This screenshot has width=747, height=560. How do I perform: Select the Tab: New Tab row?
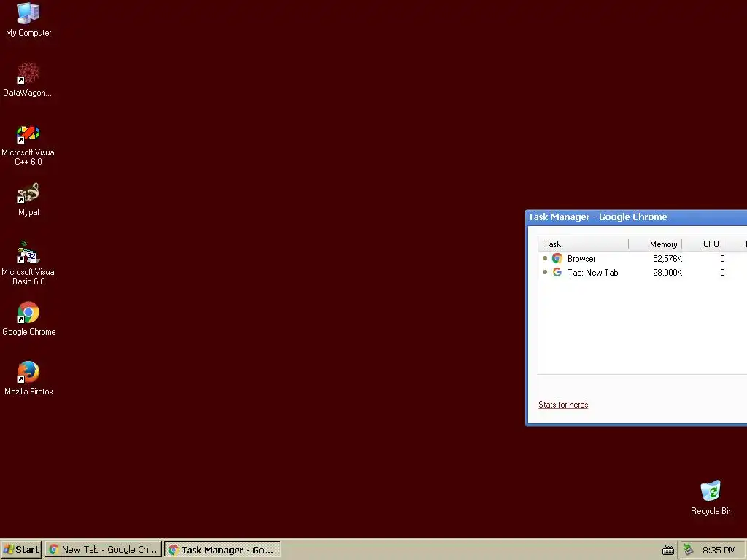642,273
